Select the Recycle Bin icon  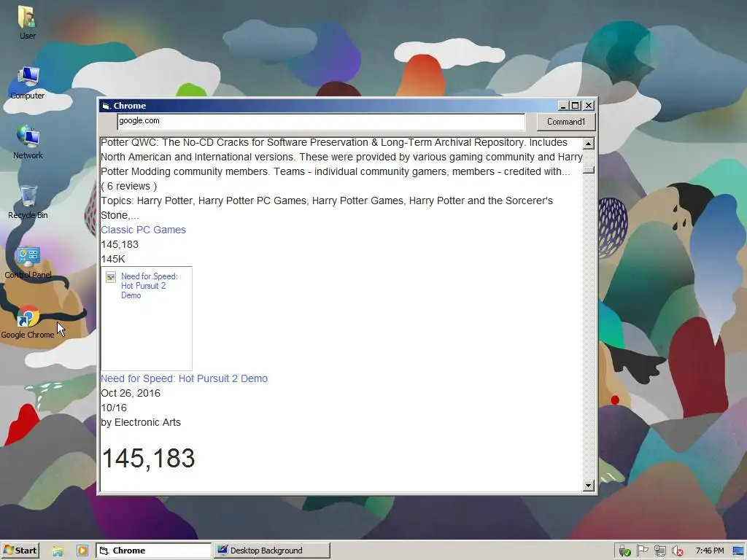(28, 202)
